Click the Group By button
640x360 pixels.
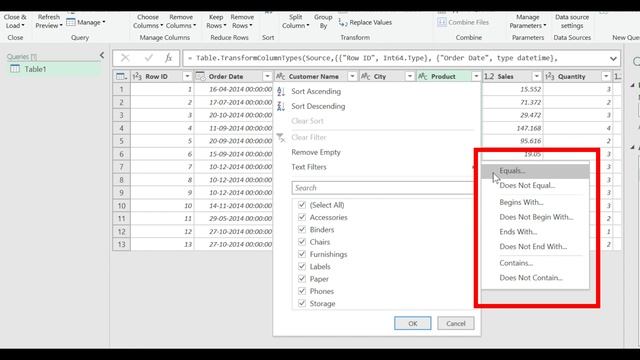coord(323,21)
